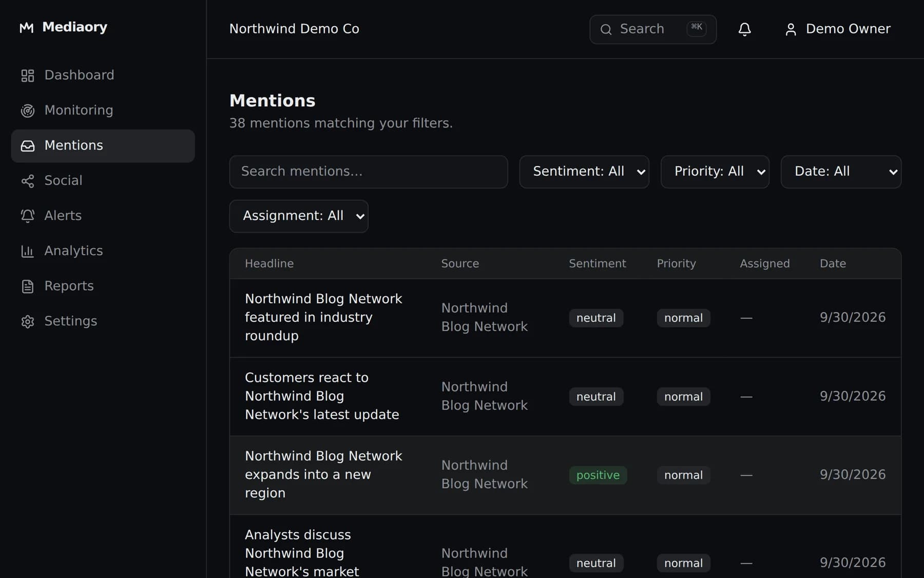This screenshot has width=924, height=578.
Task: Click neutral badge in 'industry roundup' row
Action: coord(596,318)
